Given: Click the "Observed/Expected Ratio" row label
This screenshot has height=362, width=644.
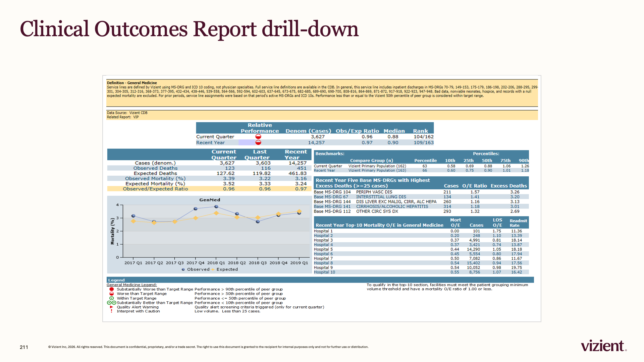Looking at the screenshot, I should click(x=155, y=189).
